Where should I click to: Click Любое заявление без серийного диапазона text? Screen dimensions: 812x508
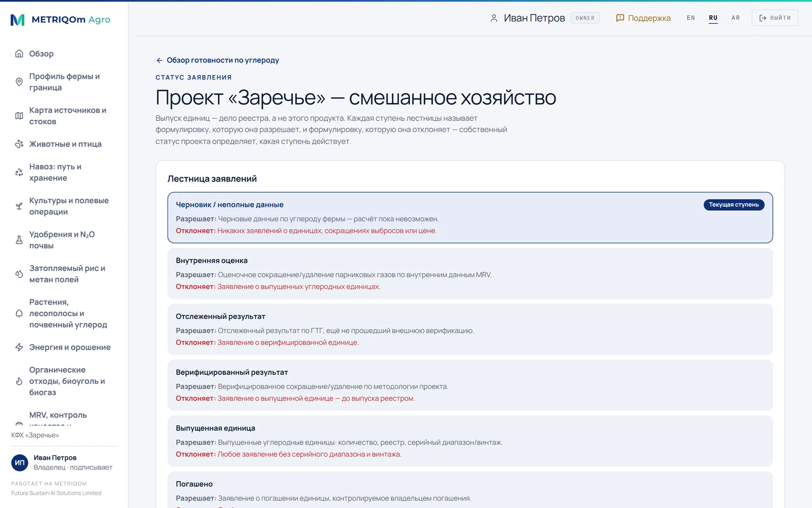tap(310, 454)
